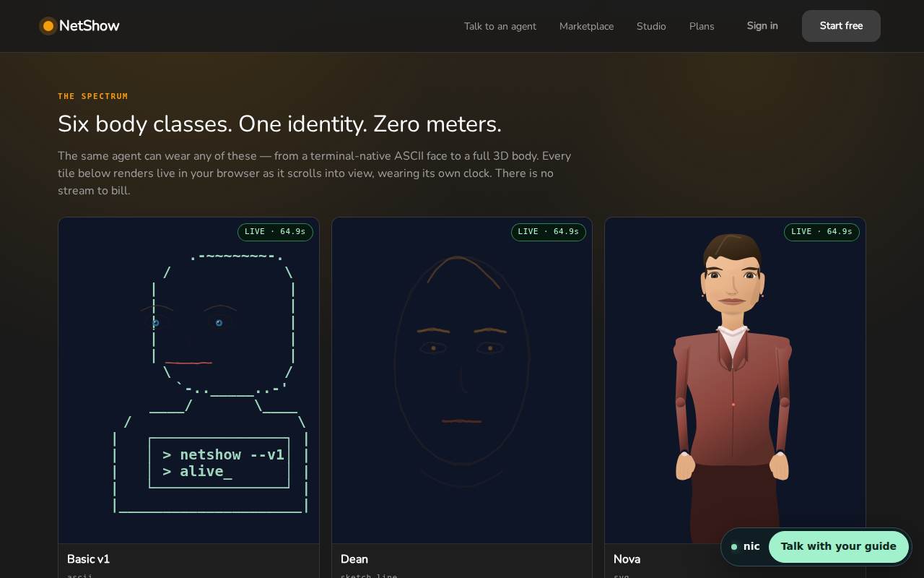
Task: Go to Marketplace in the navigation
Action: pyautogui.click(x=586, y=26)
